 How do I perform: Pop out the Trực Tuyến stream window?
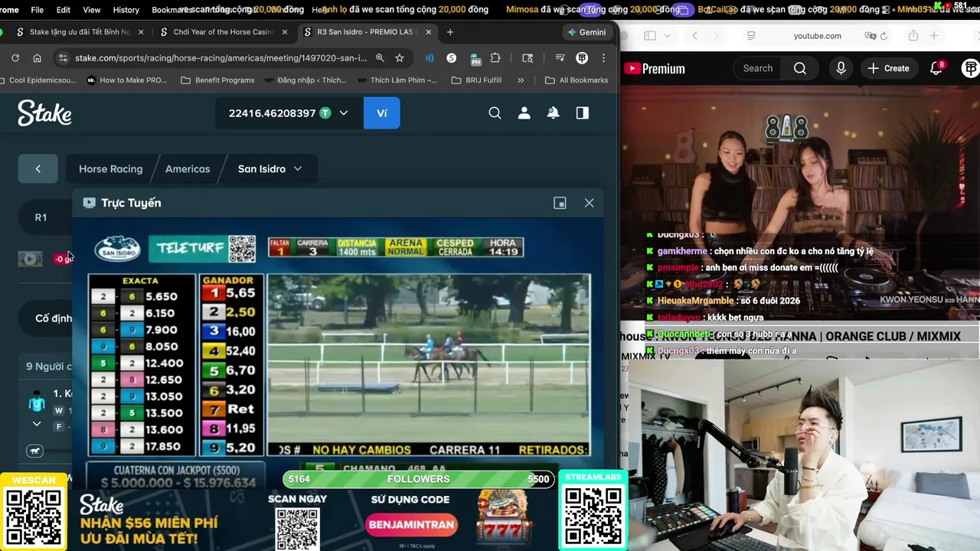pyautogui.click(x=560, y=203)
